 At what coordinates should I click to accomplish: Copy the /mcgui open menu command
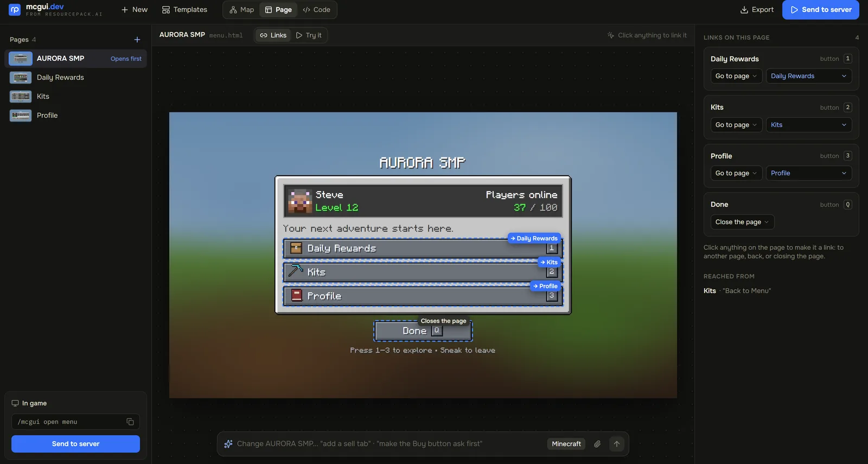(x=130, y=422)
